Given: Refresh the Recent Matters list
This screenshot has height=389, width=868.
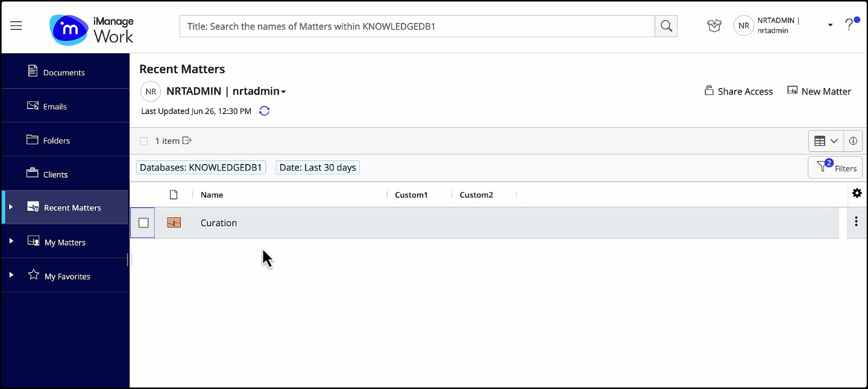Looking at the screenshot, I should 264,111.
